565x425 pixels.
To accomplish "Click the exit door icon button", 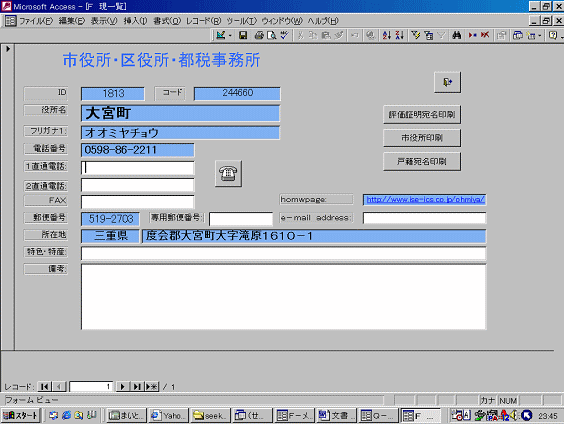I will point(447,82).
